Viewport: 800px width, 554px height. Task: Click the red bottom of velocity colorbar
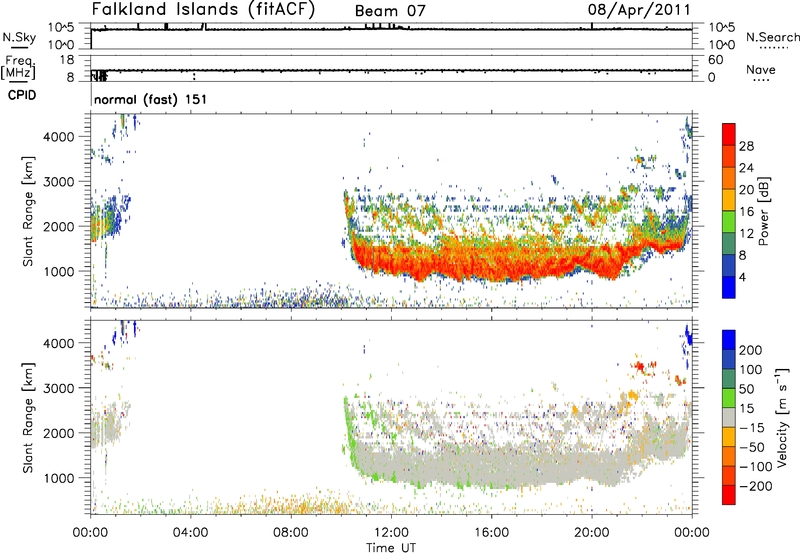pos(729,495)
